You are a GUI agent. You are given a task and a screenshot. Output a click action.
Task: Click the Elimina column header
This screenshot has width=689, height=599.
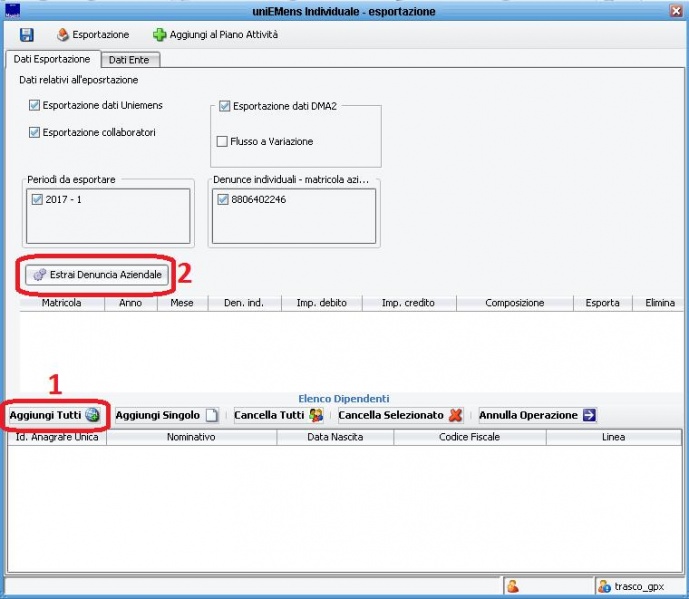pyautogui.click(x=659, y=303)
